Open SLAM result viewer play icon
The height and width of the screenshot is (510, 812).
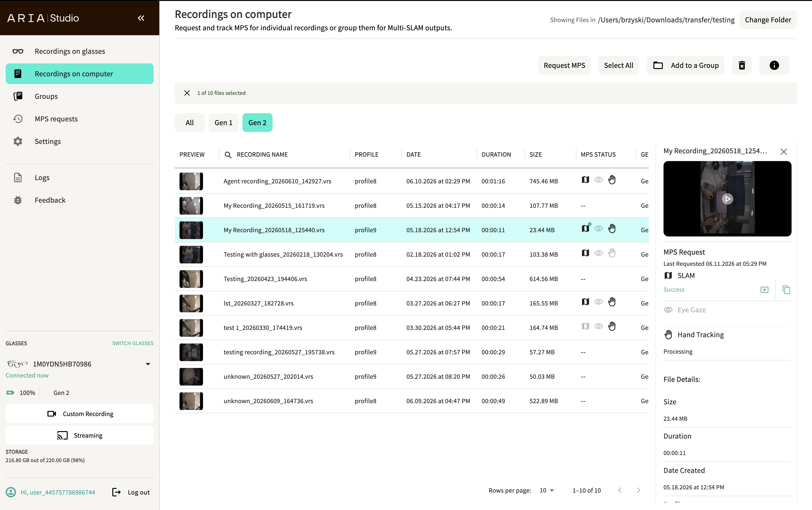[765, 290]
